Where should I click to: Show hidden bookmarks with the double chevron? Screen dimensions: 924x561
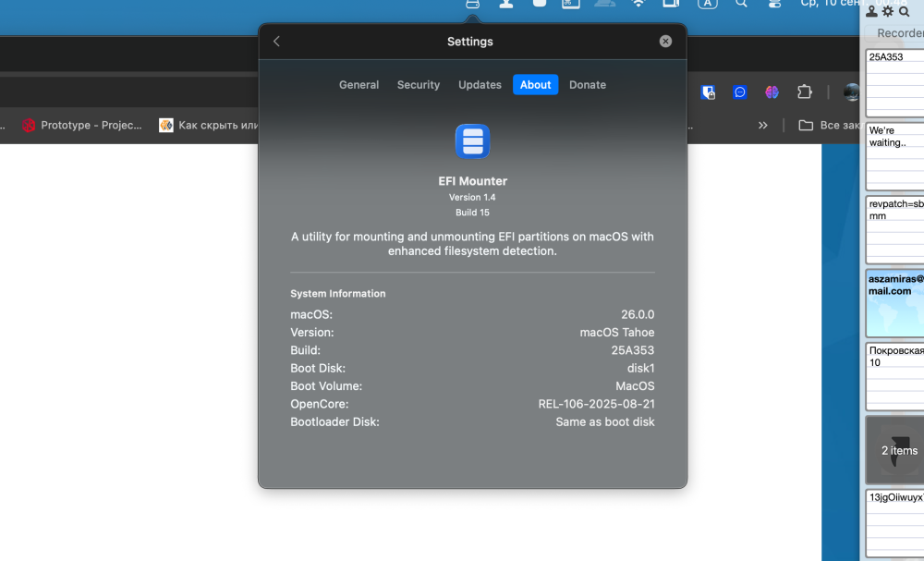coord(762,126)
